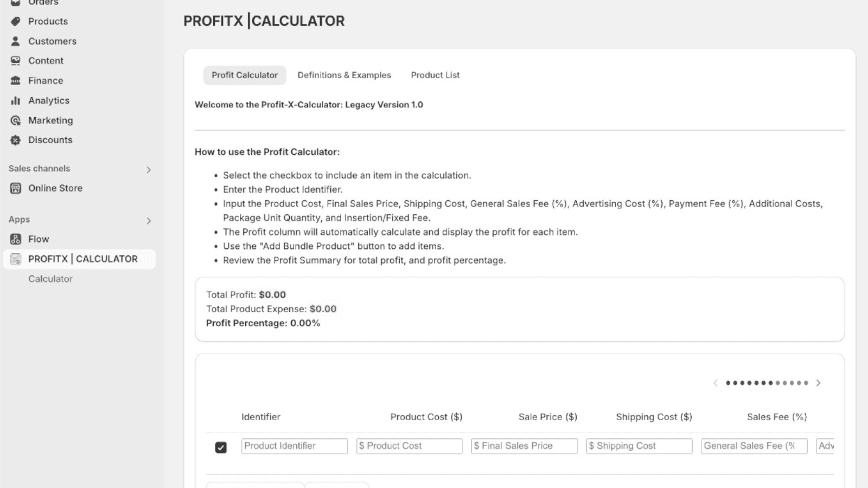Open the Calculator sidebar link
868x488 pixels.
point(50,279)
